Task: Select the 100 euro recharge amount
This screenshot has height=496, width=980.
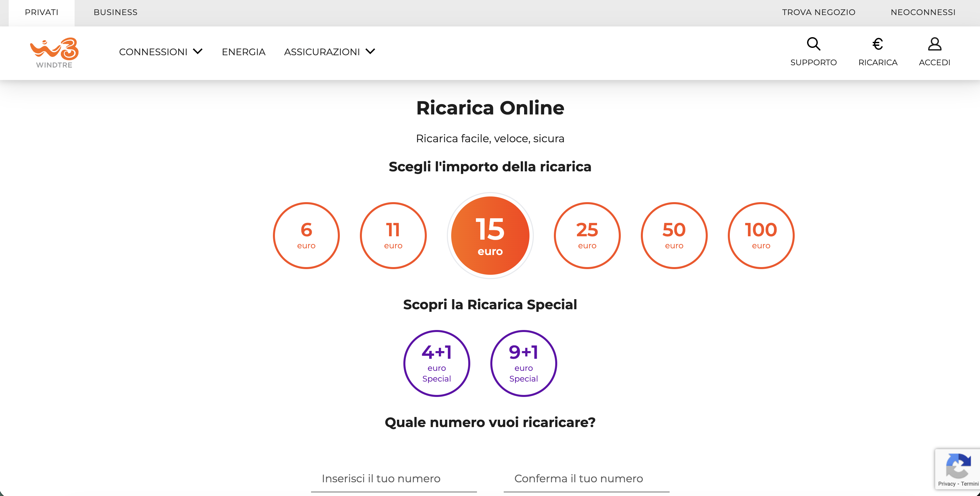Action: click(x=761, y=236)
